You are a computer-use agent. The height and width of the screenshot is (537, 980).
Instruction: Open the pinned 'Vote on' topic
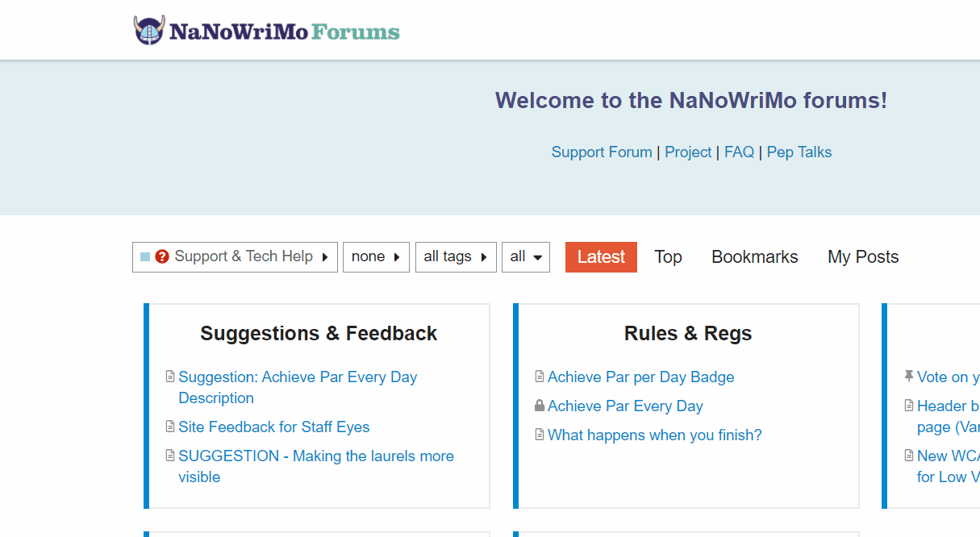tap(949, 377)
